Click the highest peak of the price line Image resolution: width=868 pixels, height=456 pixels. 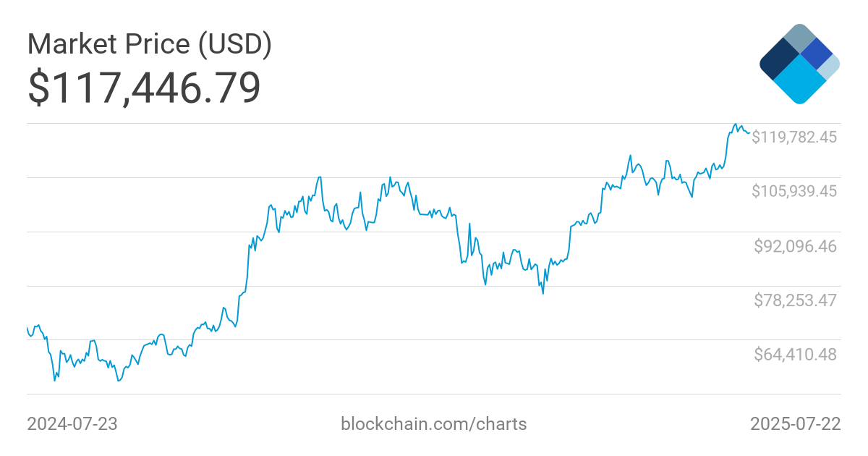[736, 124]
